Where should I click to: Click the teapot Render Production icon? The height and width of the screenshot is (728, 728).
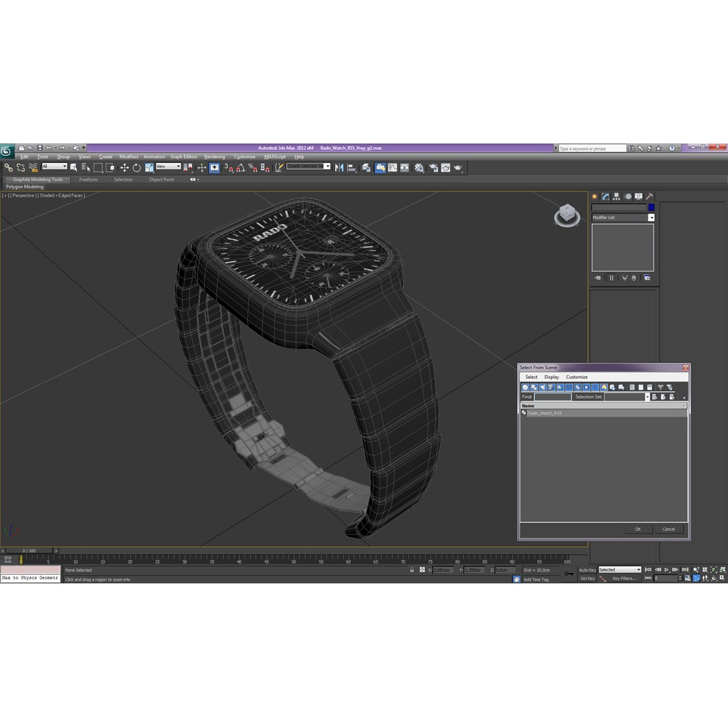[x=458, y=168]
